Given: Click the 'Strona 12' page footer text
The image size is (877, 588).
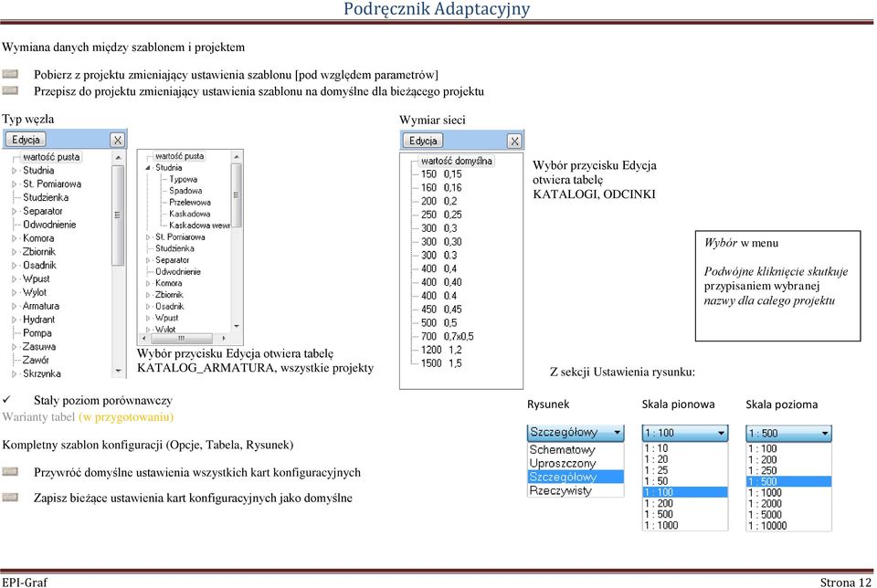Looking at the screenshot, I should tap(846, 583).
